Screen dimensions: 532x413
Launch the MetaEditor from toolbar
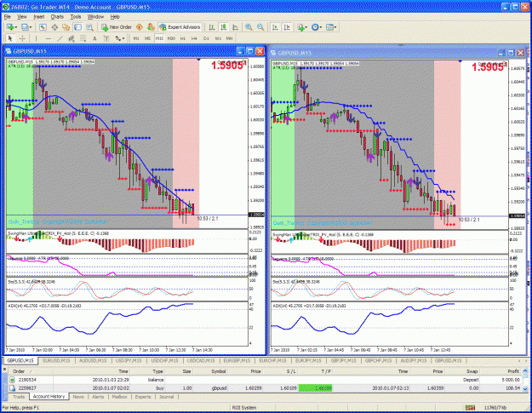coord(139,27)
